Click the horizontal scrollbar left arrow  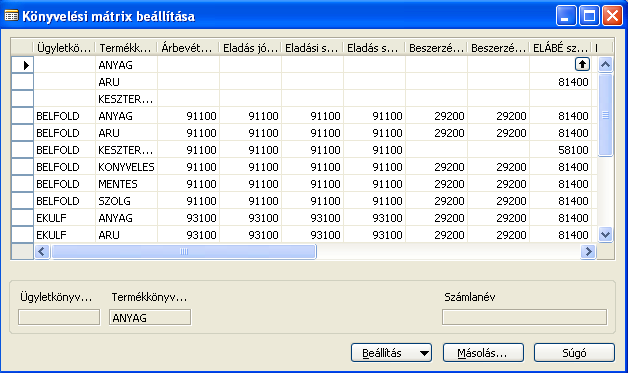42,252
